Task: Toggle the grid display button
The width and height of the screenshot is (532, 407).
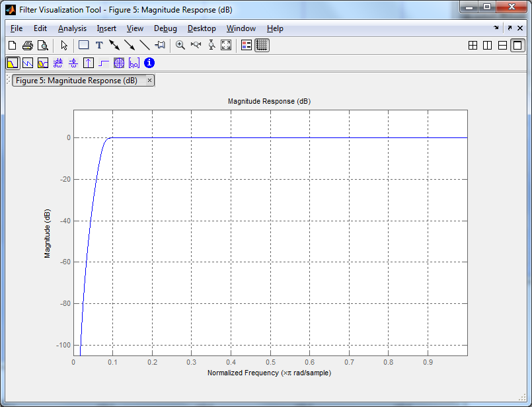Action: 262,45
